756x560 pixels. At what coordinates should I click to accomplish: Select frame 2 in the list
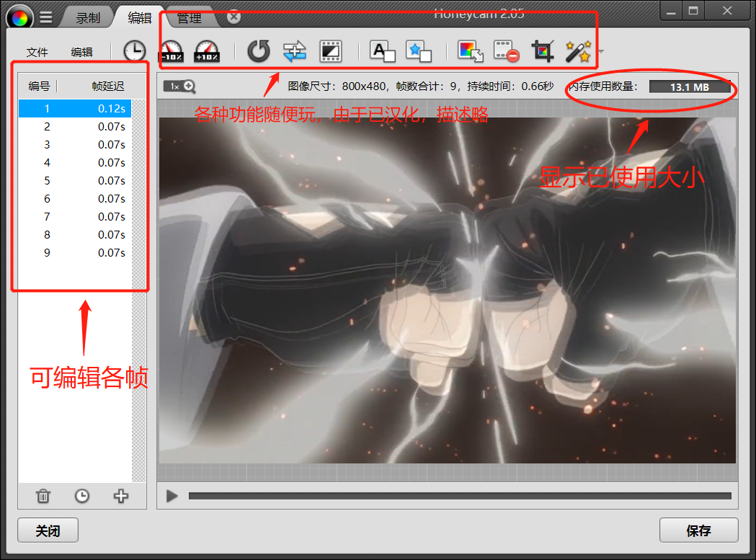click(75, 127)
